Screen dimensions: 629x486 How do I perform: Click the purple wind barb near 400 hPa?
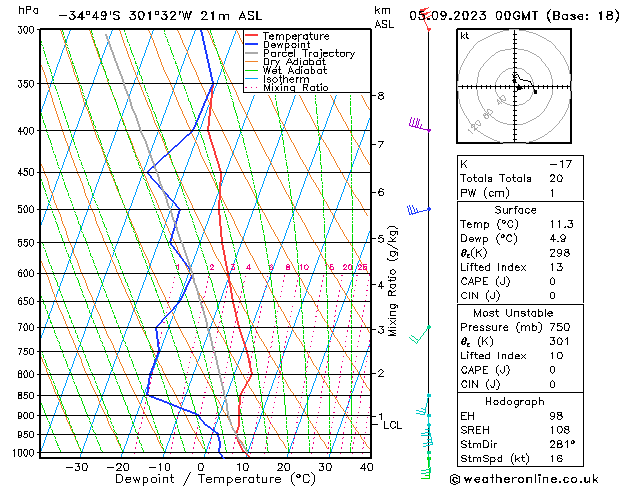point(419,124)
